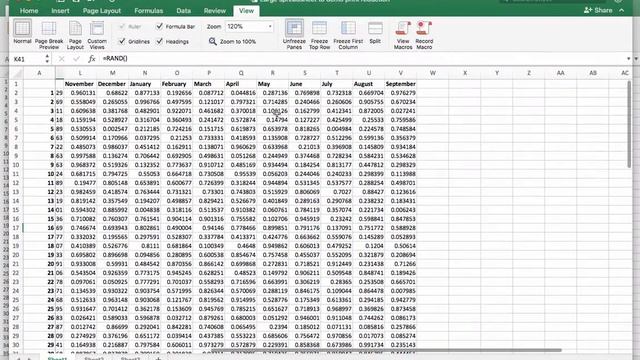Select row 10 header
640x360 pixels.
tap(16, 165)
